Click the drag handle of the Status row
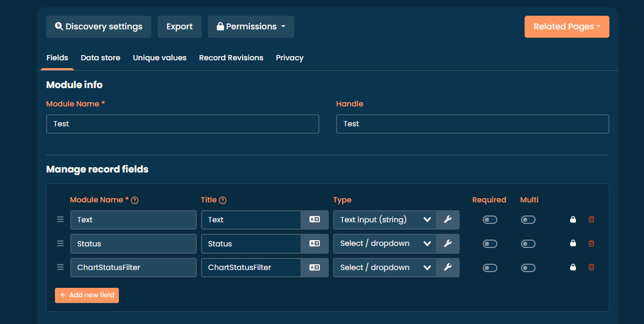Viewport: 644px width, 324px height. tap(60, 243)
